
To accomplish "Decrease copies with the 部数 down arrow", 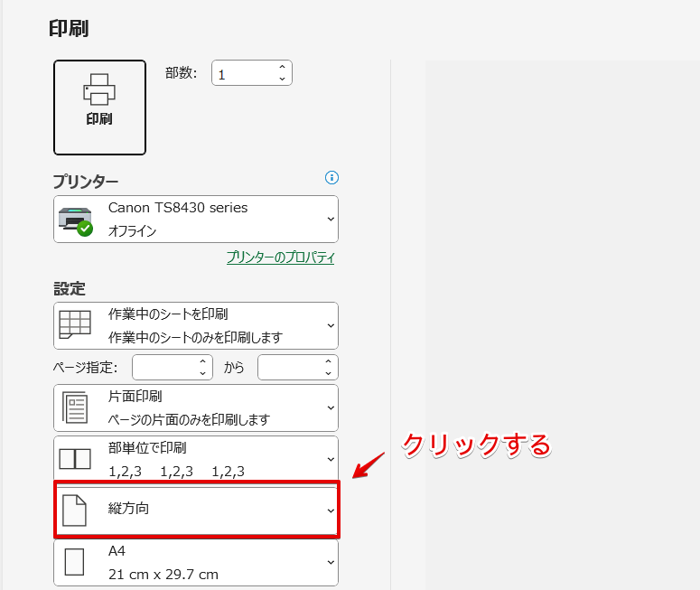I will 282,79.
